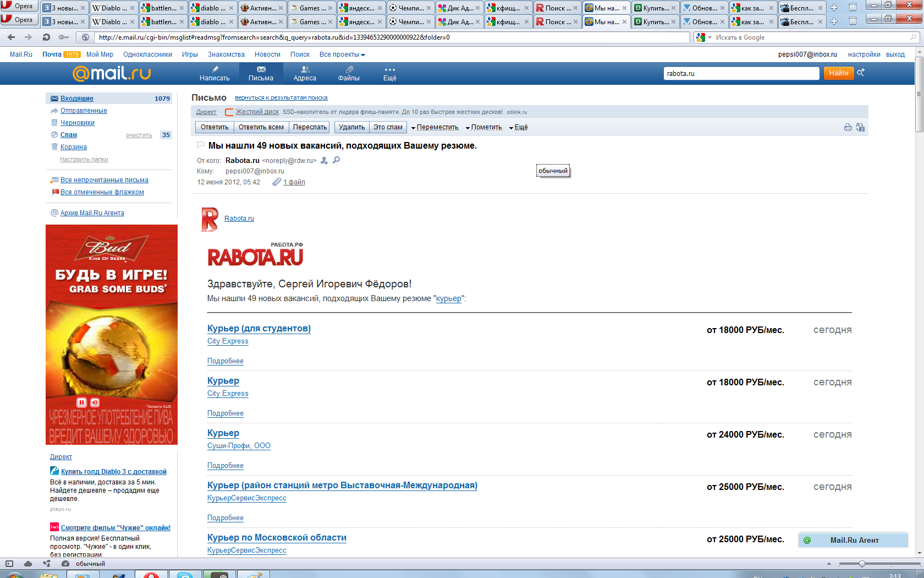The width and height of the screenshot is (924, 578).
Task: Click the translate icon beside the printer
Action: tap(860, 128)
